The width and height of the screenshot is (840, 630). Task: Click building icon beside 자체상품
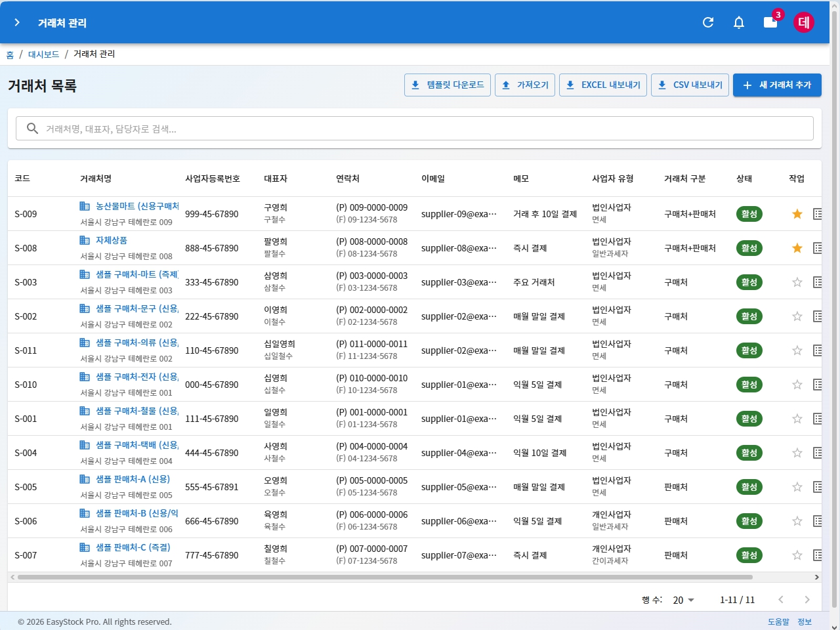[x=85, y=240]
